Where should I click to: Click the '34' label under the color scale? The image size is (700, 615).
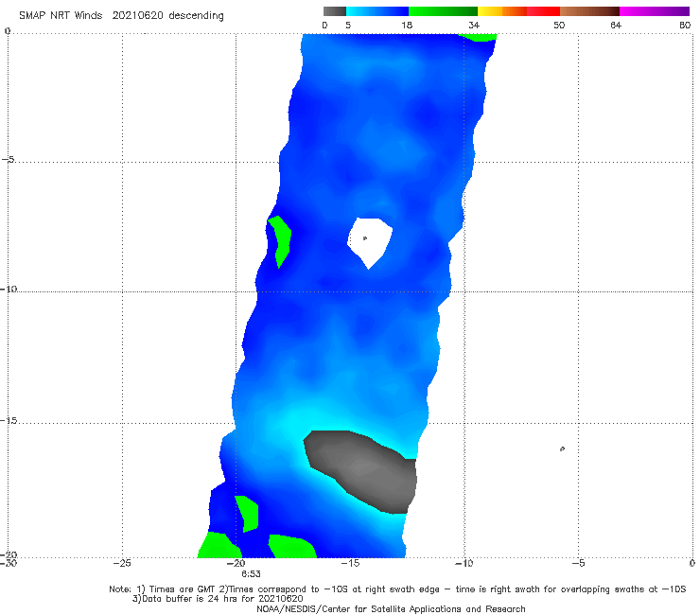474,25
